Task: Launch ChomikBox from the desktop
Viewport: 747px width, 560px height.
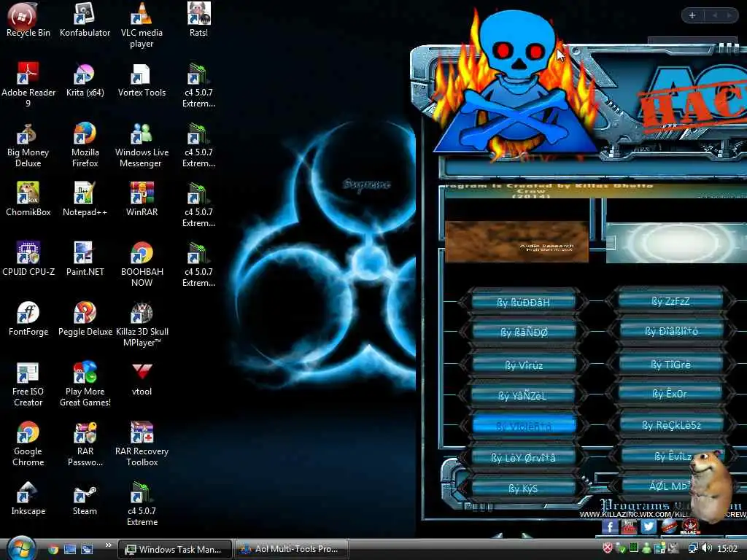Action: pos(28,200)
